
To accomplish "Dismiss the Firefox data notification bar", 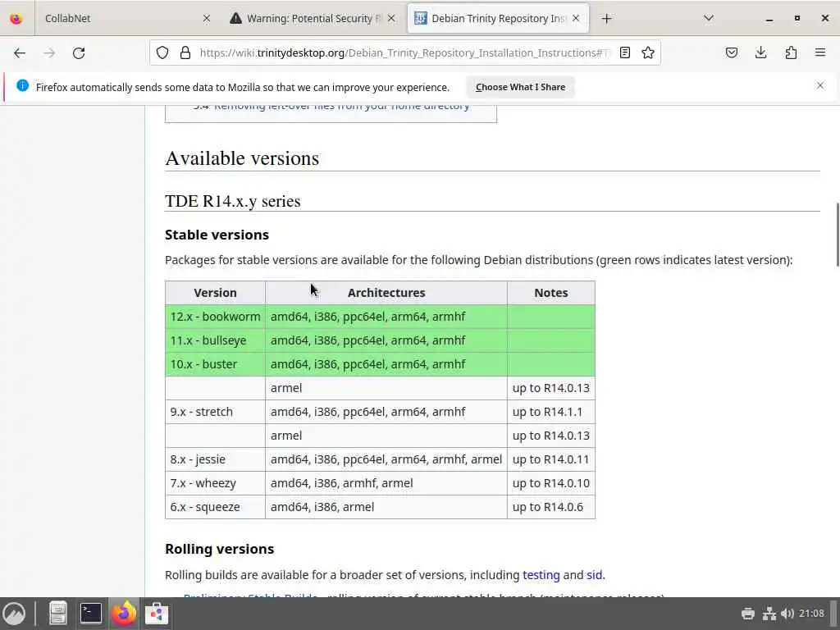I will 820,85.
